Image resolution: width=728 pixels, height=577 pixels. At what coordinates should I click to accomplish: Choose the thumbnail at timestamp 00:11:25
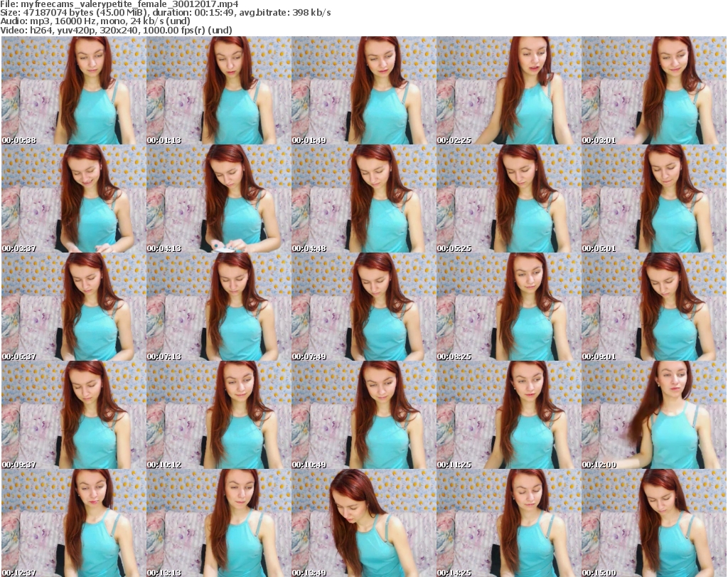click(x=509, y=415)
